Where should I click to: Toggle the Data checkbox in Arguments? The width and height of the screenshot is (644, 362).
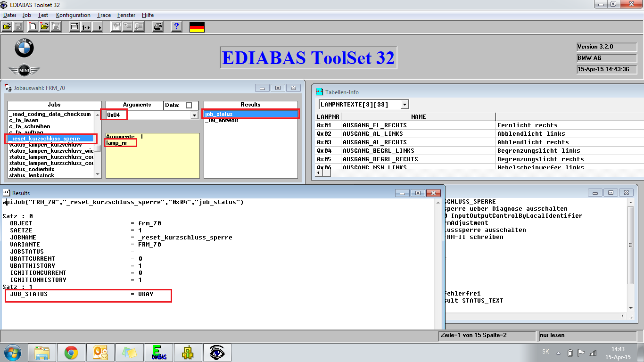pyautogui.click(x=189, y=105)
